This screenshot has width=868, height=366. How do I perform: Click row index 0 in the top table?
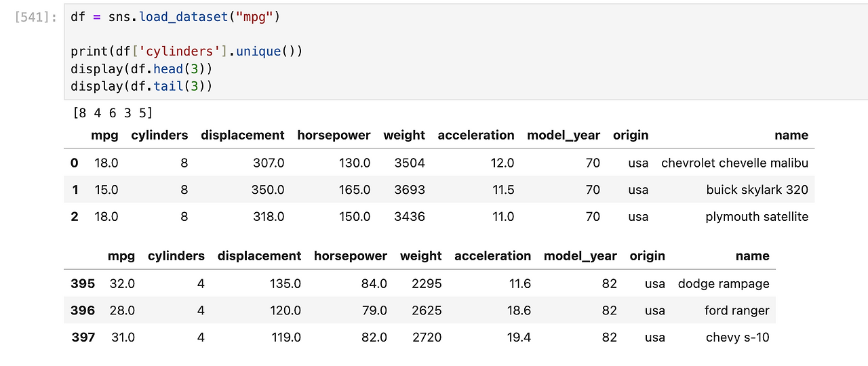[75, 163]
